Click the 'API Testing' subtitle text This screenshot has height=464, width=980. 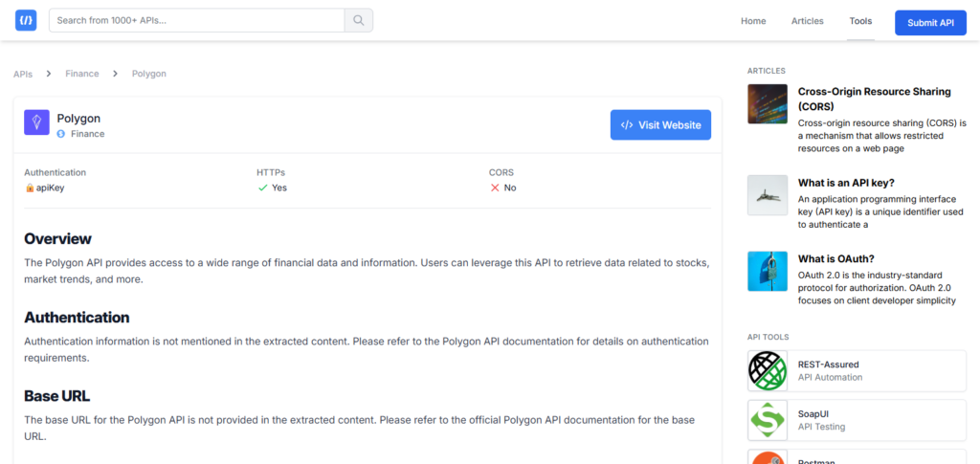pos(821,427)
